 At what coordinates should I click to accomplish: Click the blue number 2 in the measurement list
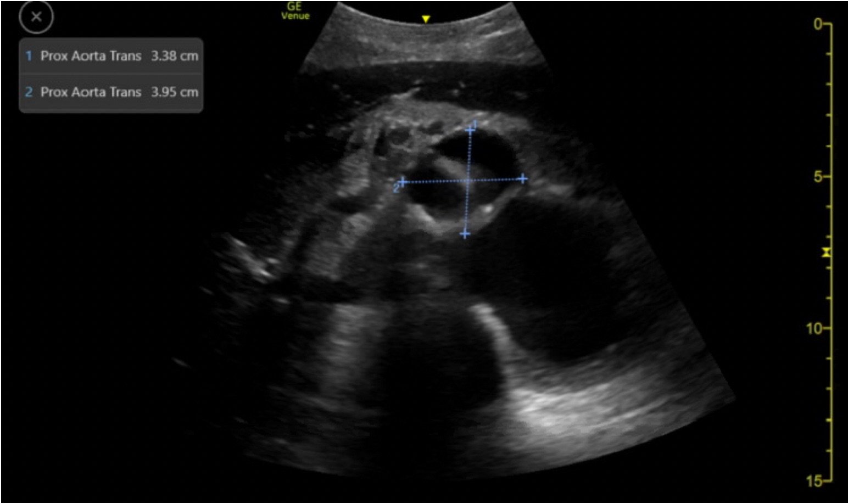tap(29, 92)
